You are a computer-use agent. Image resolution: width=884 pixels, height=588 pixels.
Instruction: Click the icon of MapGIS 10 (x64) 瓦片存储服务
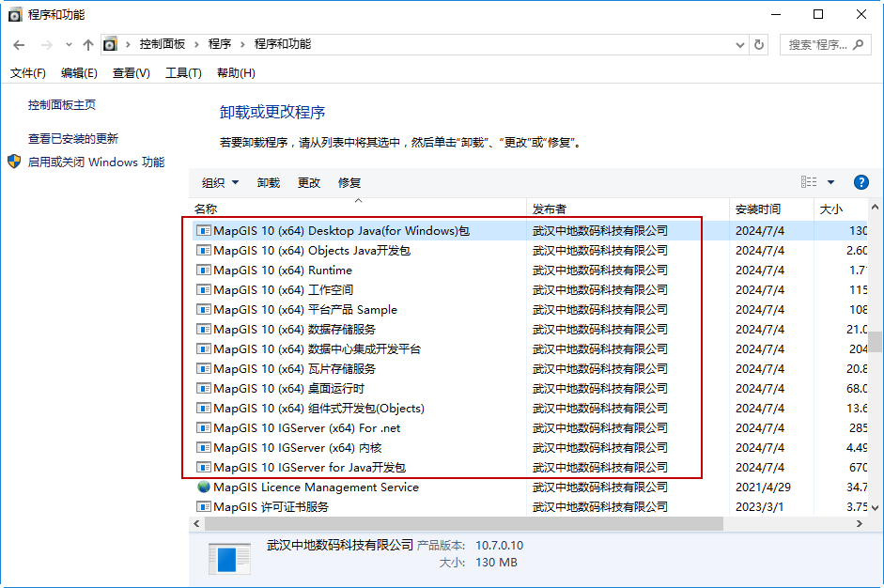pyautogui.click(x=204, y=368)
